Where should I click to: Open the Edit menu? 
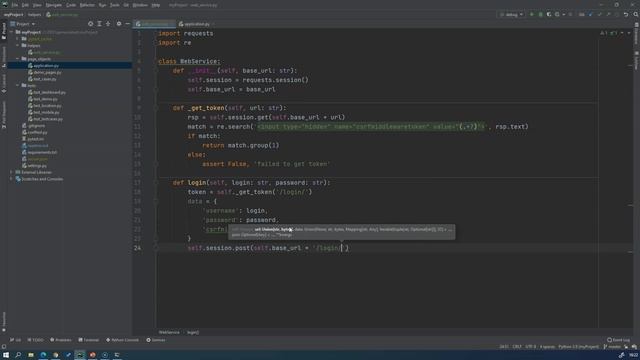point(25,5)
